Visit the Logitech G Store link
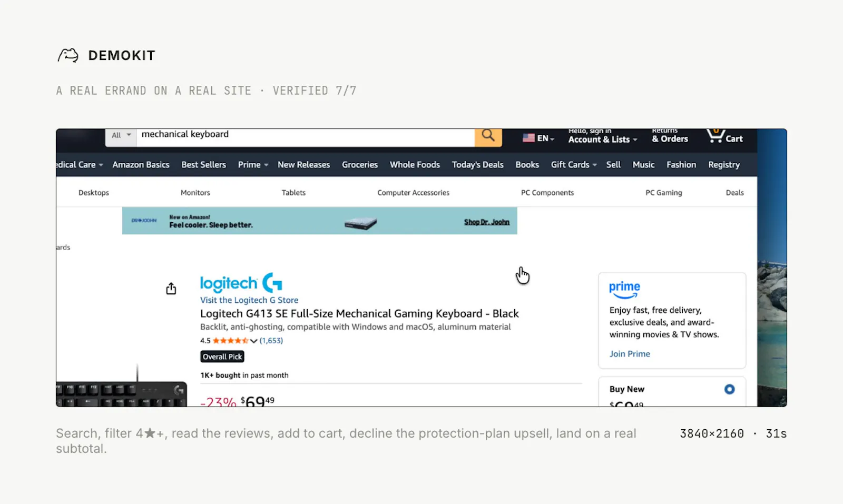This screenshot has width=843, height=504. pyautogui.click(x=249, y=300)
